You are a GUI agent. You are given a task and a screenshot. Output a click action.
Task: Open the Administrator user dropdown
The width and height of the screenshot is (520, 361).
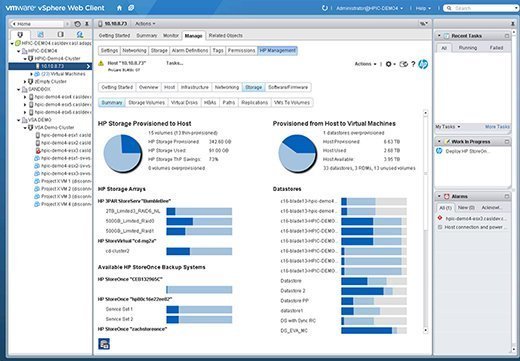pos(369,8)
